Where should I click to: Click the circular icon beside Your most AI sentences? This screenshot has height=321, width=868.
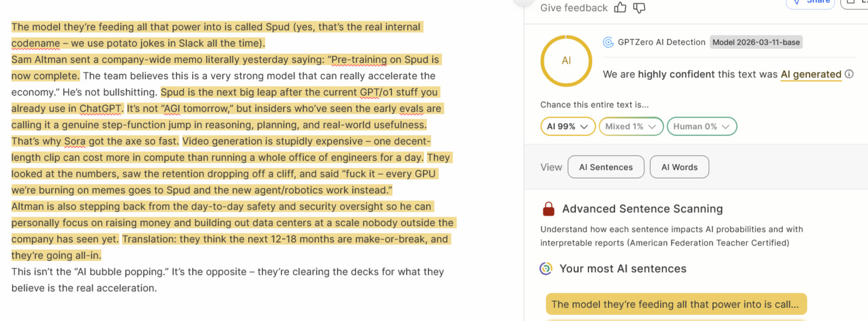point(546,268)
